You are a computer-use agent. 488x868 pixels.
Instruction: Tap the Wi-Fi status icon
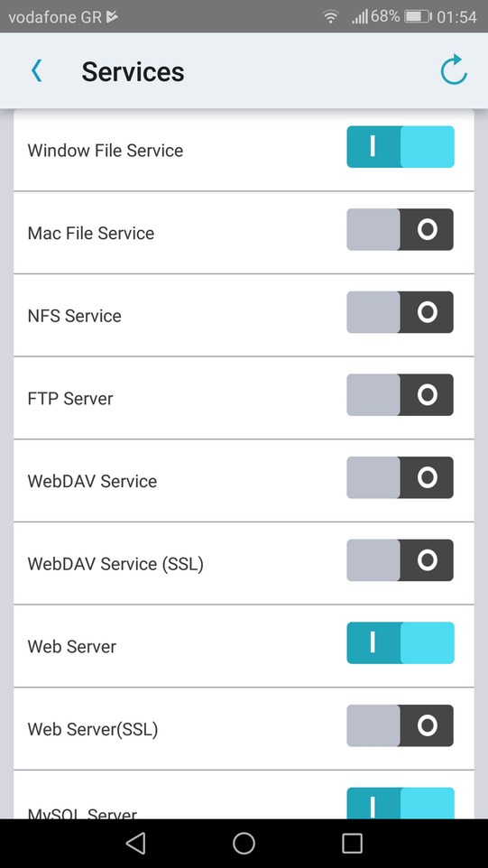pos(330,16)
